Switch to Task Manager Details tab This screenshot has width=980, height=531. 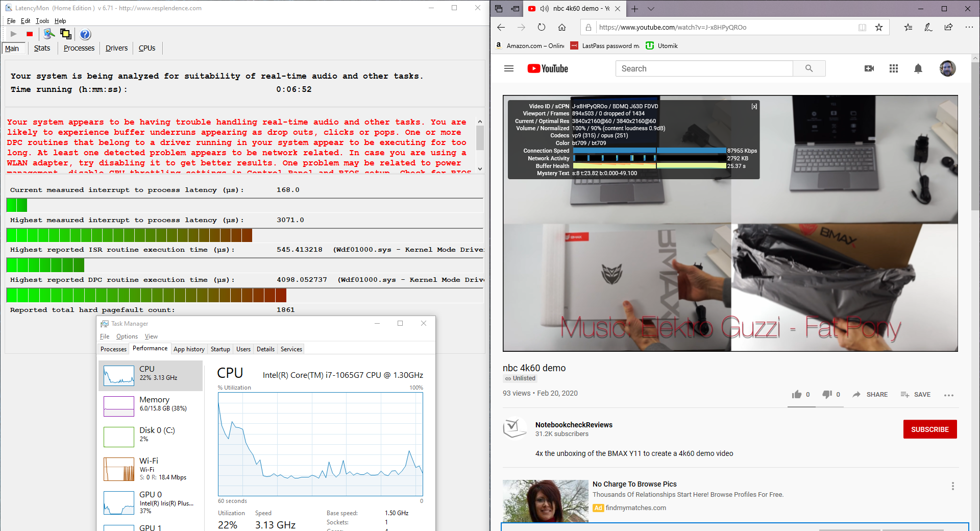pos(265,349)
